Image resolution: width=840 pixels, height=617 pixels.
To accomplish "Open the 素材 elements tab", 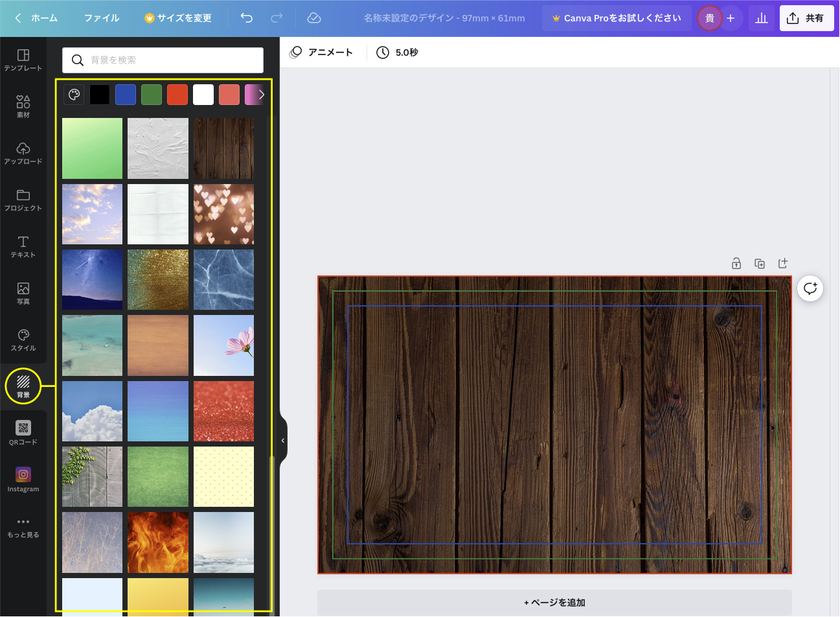I will tap(23, 106).
